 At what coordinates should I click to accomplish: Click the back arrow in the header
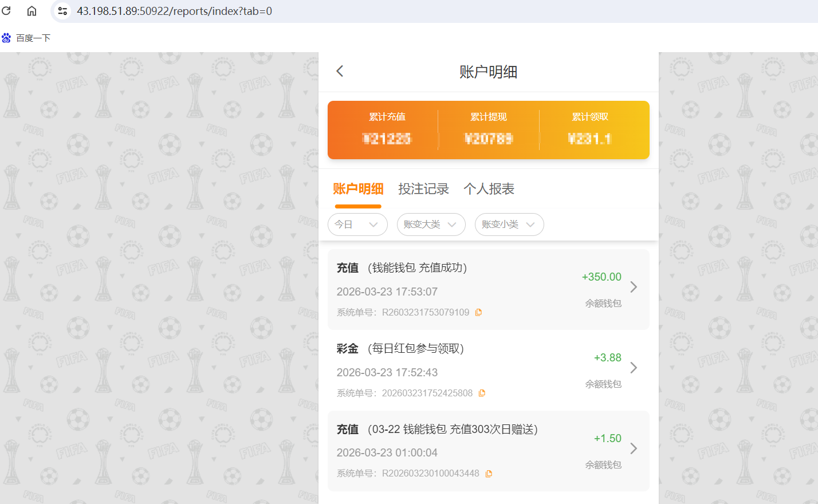(x=340, y=71)
